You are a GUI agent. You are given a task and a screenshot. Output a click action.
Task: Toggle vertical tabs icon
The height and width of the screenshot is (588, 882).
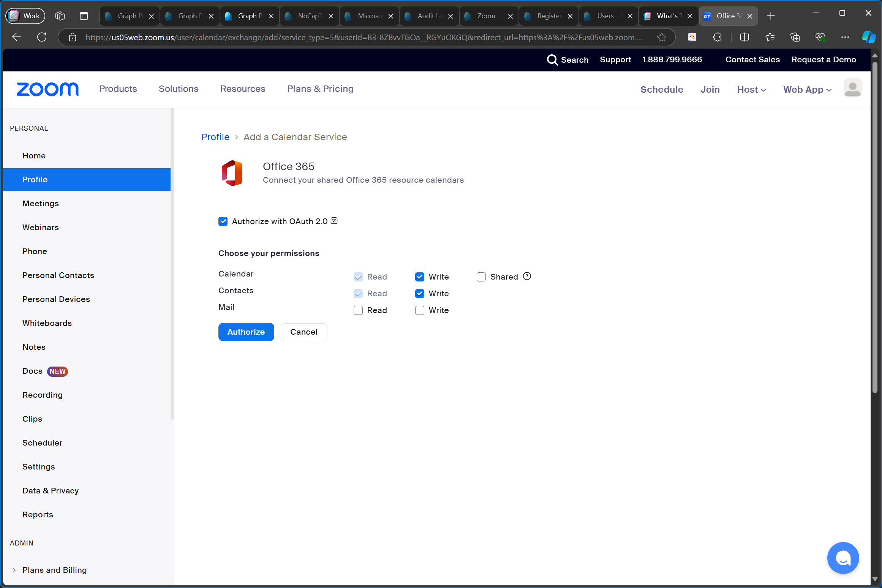click(x=84, y=16)
